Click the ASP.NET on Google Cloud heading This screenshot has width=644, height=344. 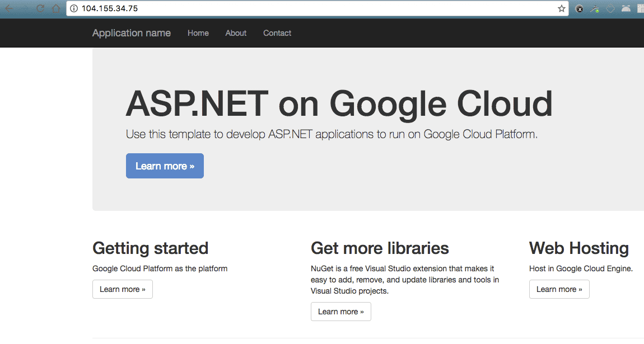click(339, 104)
